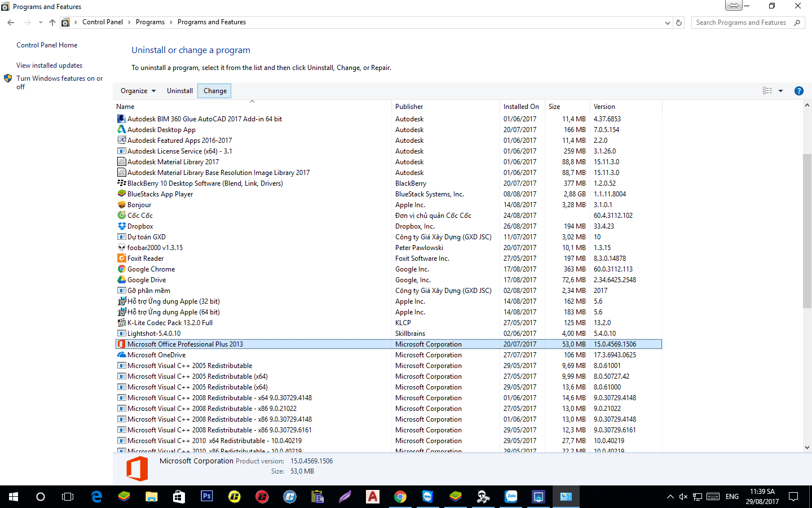Click the volume muted icon in system tray
Screen dimensions: 812x508
point(683,497)
